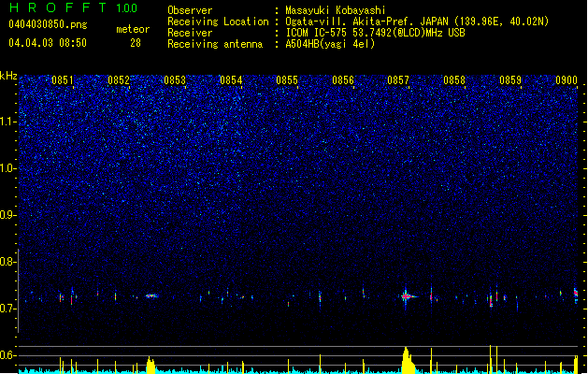Click the kHz axis unit label

8,76
